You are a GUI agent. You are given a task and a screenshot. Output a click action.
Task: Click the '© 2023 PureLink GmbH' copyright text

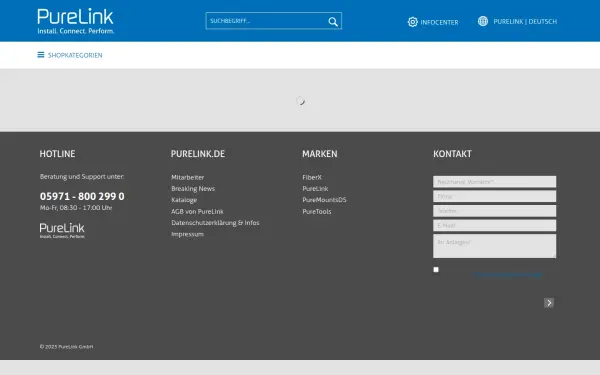[x=66, y=347]
